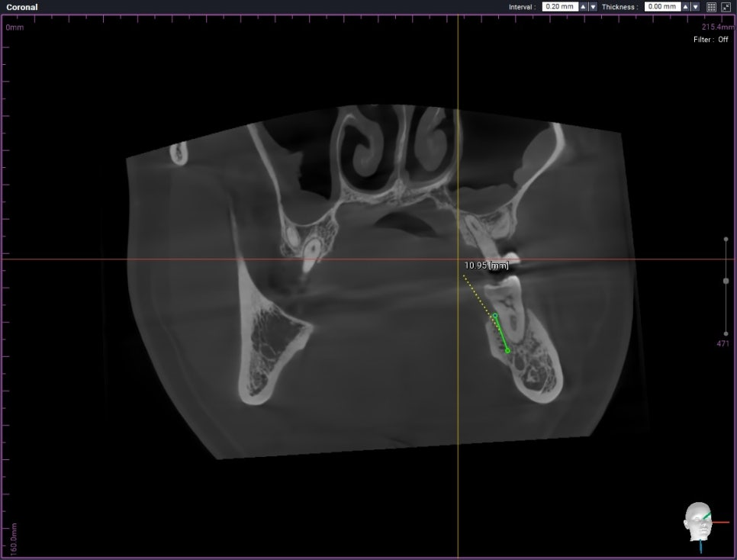Click the Interval 0.20 mm input field
The image size is (737, 560).
(559, 7)
